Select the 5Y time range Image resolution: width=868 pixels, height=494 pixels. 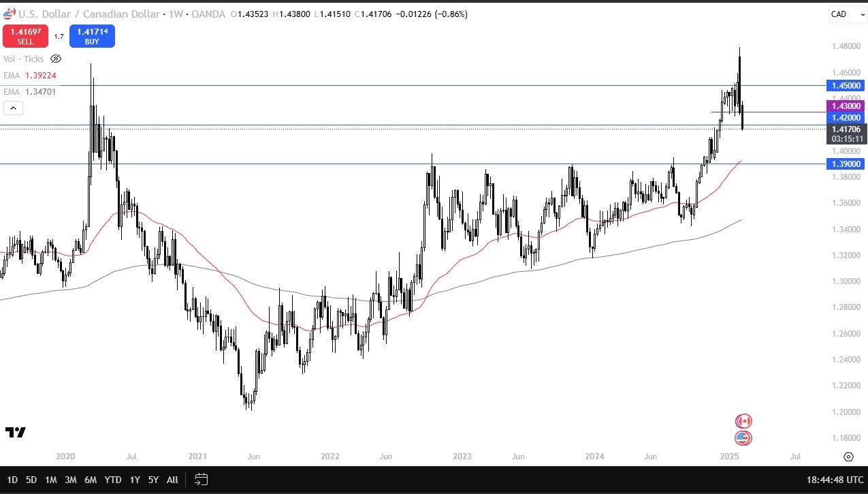click(153, 480)
